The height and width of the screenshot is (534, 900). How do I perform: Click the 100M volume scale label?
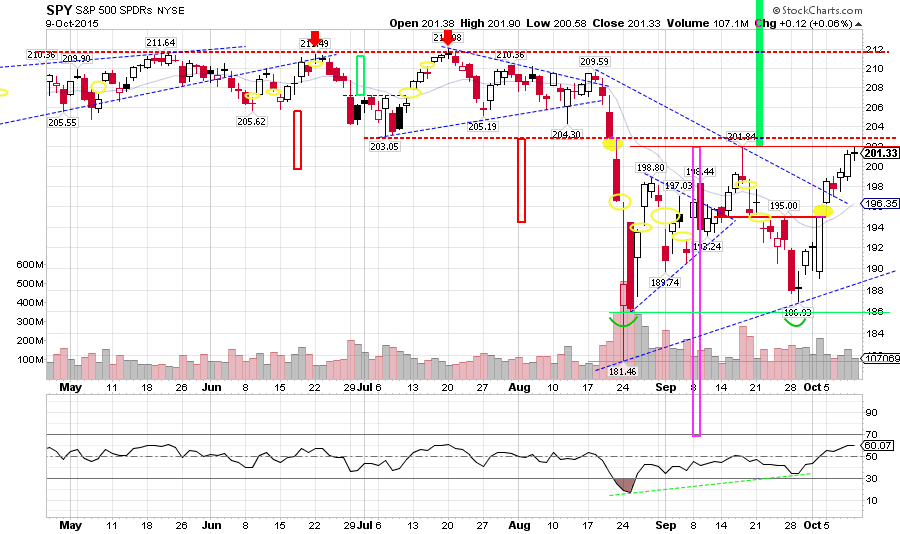(x=31, y=360)
